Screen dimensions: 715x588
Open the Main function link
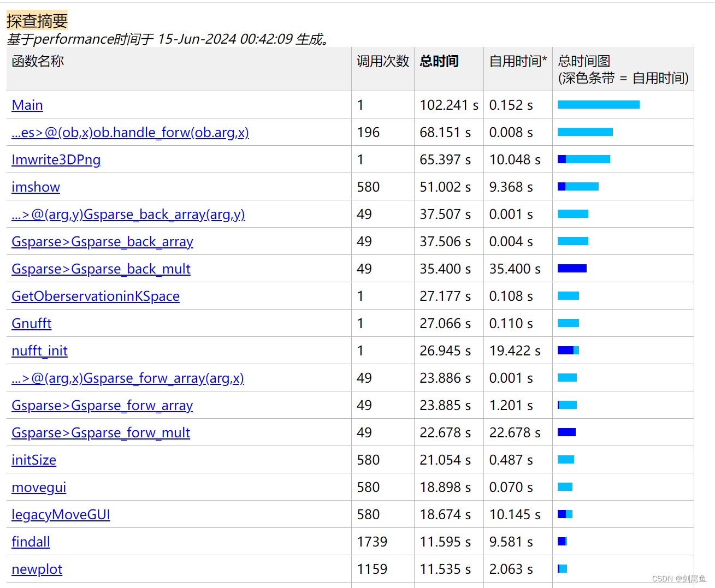click(x=27, y=105)
